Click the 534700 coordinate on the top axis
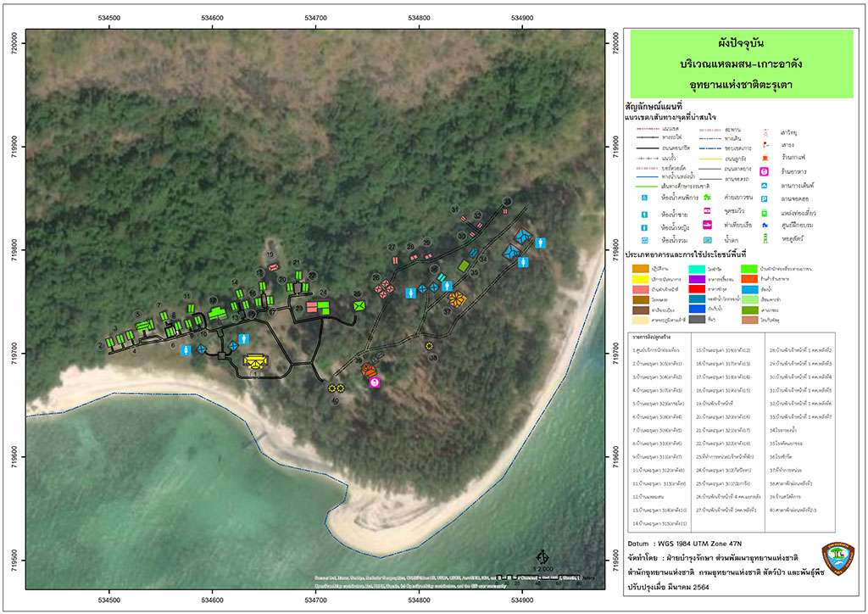Screen dimensions: 868x614 point(315,18)
